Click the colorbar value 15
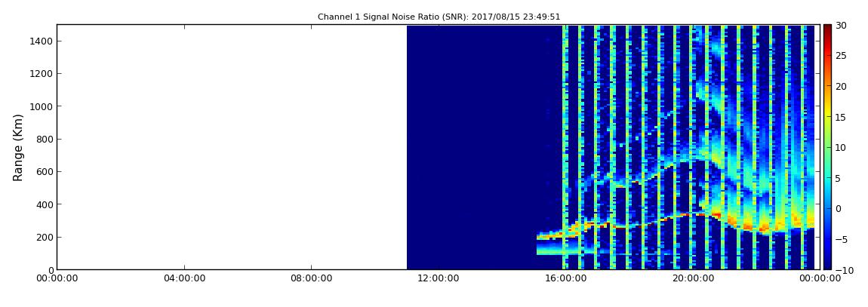 click(x=842, y=117)
